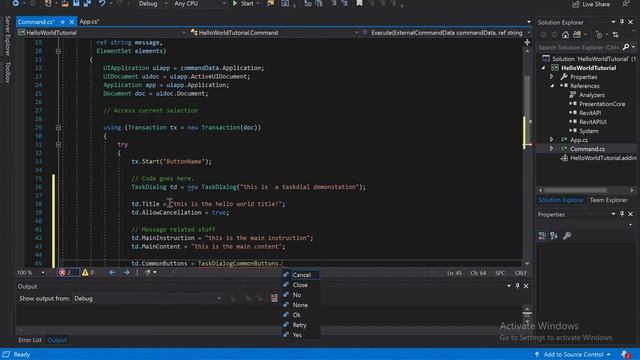Open the Server Explorer side tab
640x360 pixels.
(x=7, y=36)
